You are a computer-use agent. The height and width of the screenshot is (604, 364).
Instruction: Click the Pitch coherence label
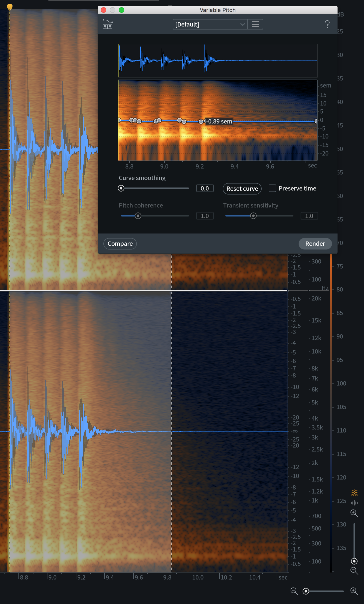click(x=141, y=205)
